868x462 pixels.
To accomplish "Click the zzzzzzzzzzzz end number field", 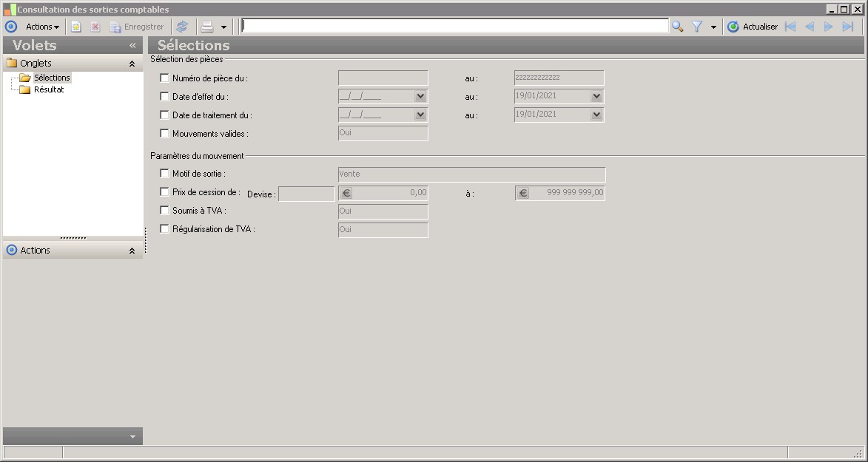I will point(559,78).
